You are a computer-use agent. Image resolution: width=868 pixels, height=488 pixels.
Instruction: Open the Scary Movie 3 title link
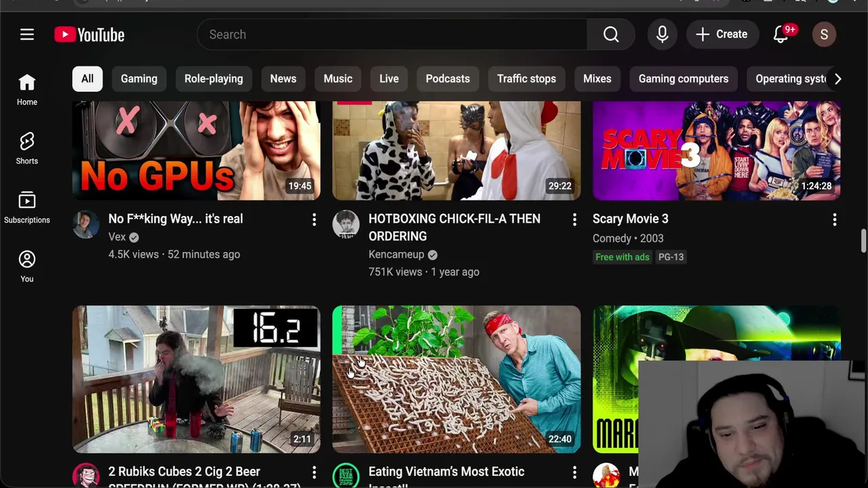click(x=631, y=219)
